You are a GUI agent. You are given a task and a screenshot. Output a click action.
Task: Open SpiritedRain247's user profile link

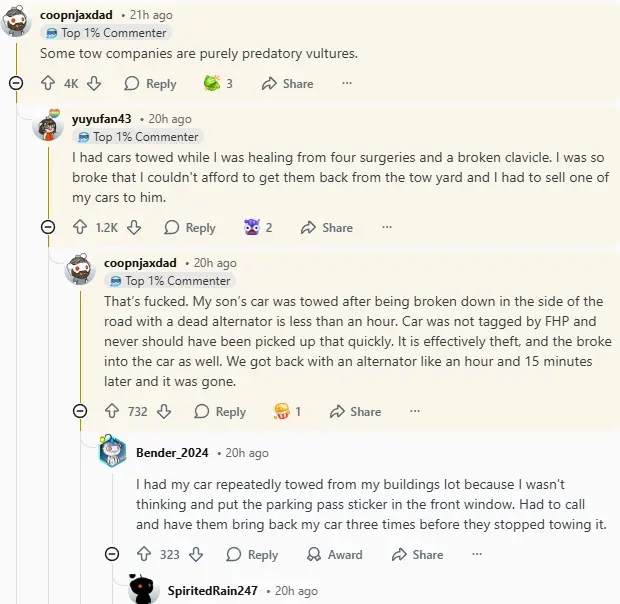[212, 591]
